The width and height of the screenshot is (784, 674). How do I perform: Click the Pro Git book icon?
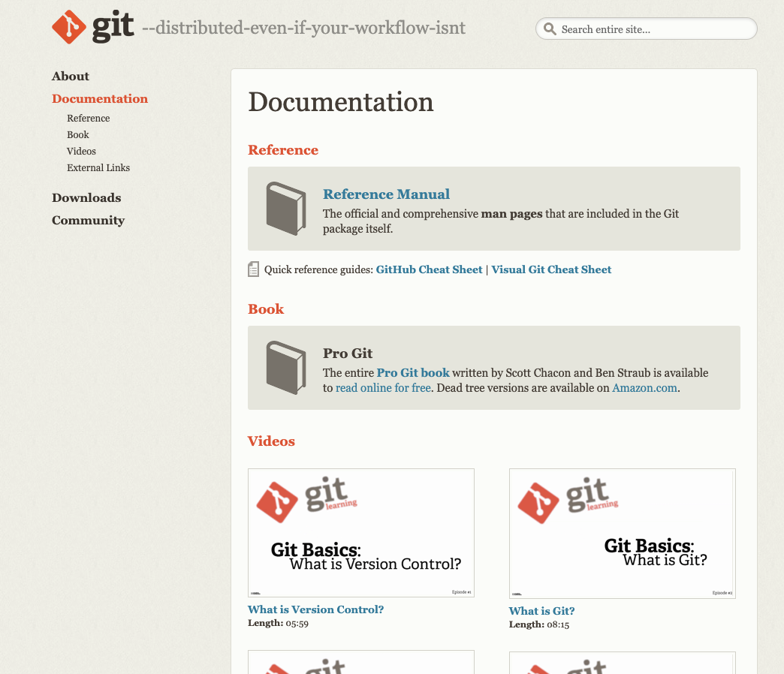pos(286,368)
